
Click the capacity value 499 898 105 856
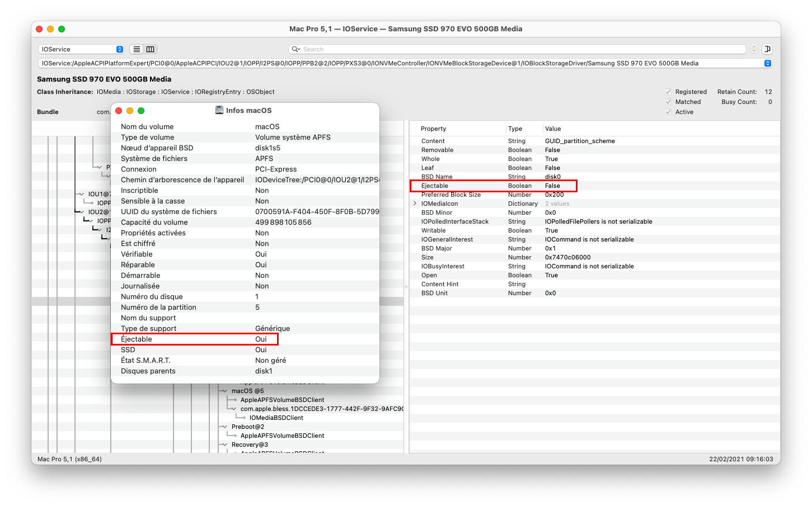click(x=283, y=222)
